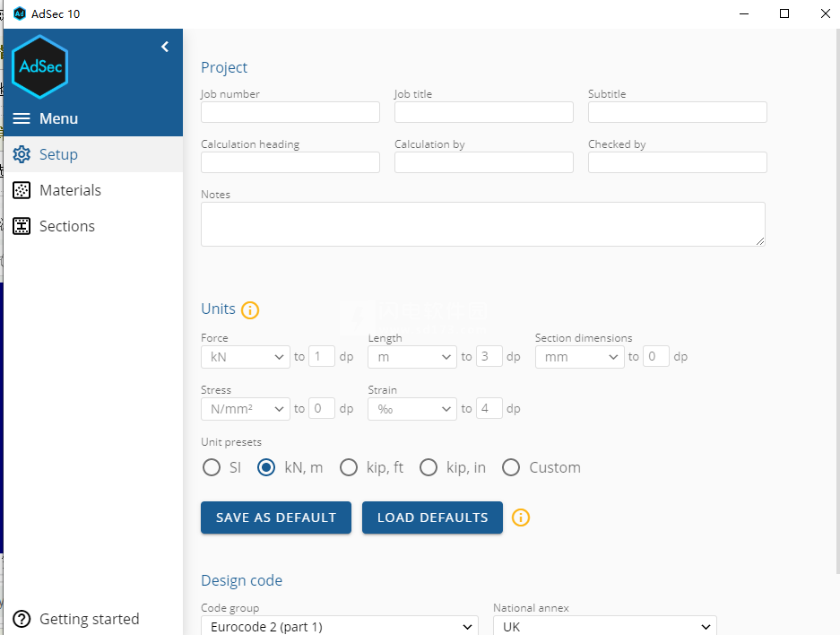Image resolution: width=840 pixels, height=635 pixels.
Task: Open the hamburger Menu icon
Action: pos(22,118)
